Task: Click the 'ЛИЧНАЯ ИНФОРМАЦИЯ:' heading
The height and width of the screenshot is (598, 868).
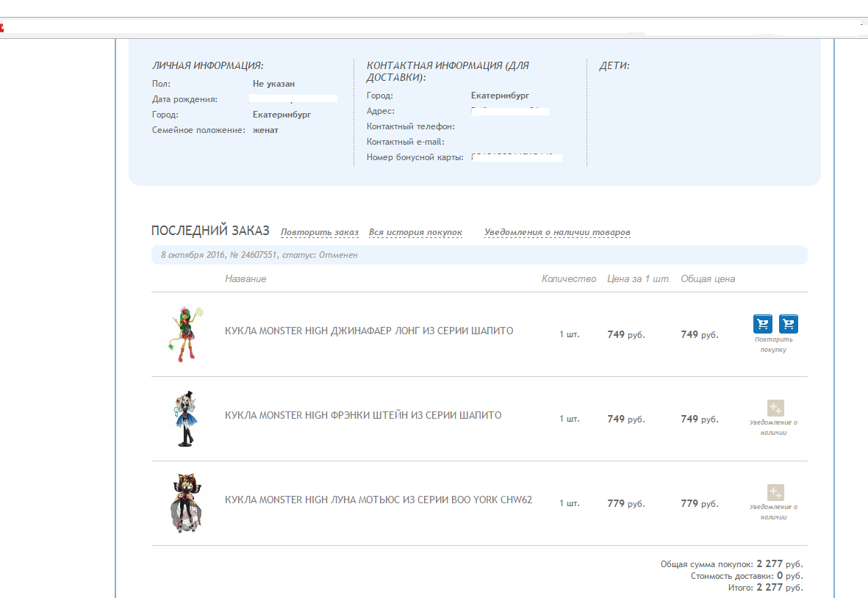Action: 207,66
